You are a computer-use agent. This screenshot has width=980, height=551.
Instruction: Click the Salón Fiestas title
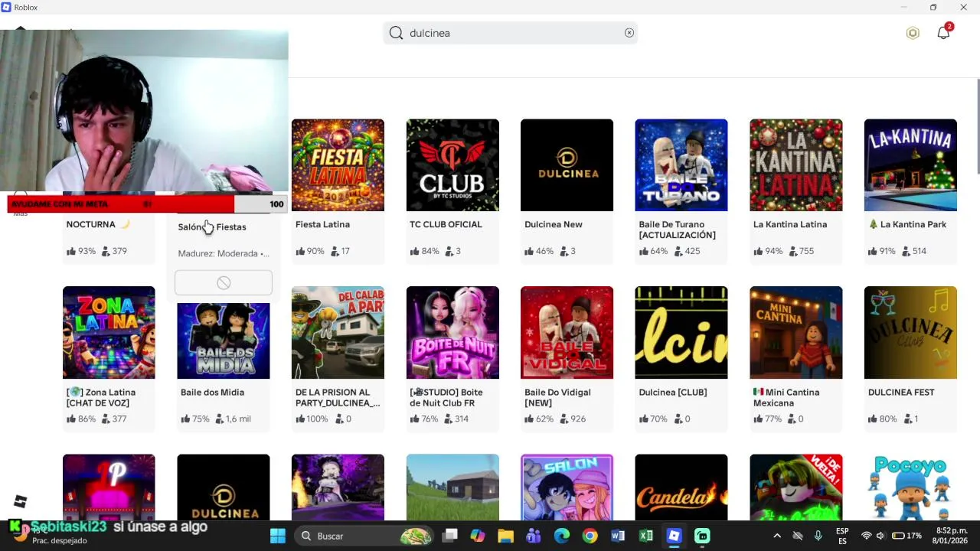(212, 227)
